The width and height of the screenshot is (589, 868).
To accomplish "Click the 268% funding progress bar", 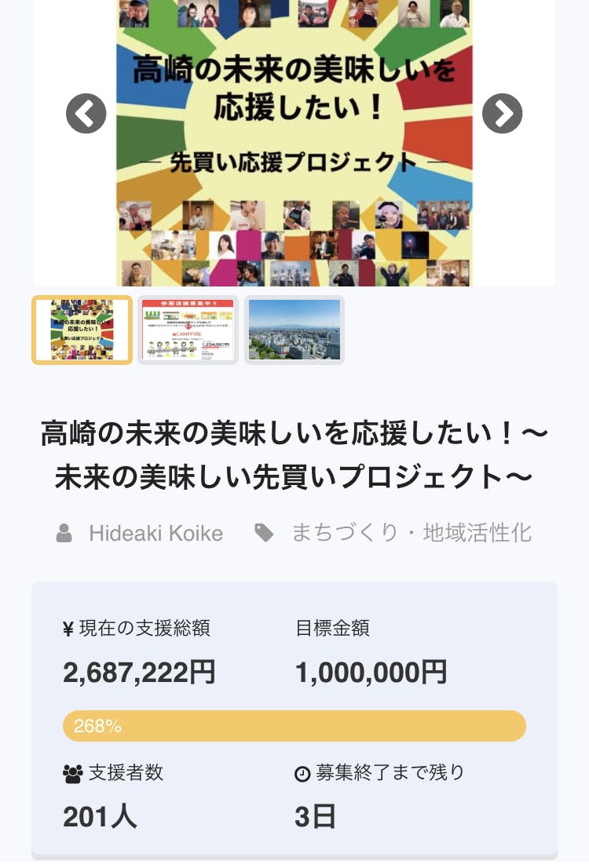I will 294,726.
